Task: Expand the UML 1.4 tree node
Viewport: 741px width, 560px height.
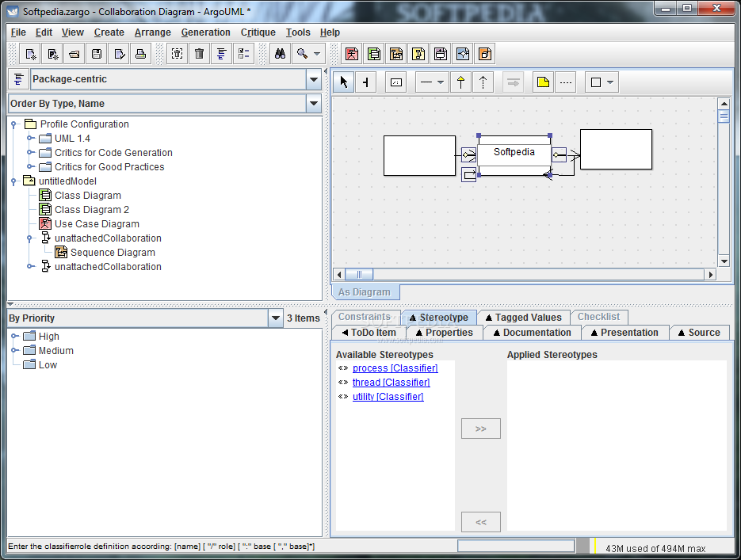Action: click(x=30, y=139)
